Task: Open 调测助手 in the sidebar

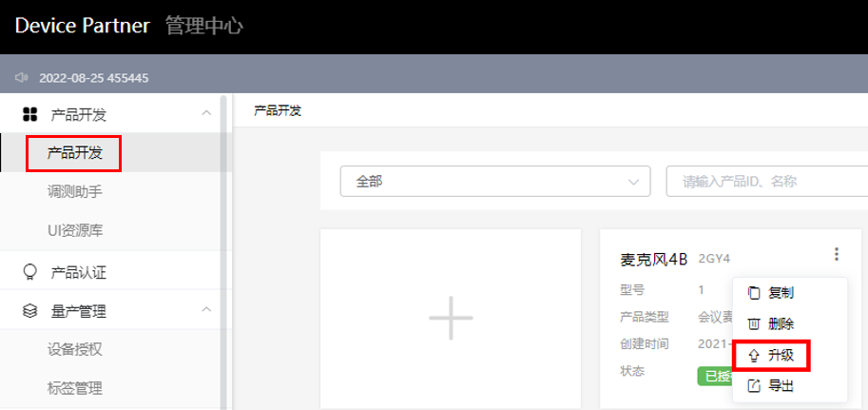Action: click(x=75, y=191)
